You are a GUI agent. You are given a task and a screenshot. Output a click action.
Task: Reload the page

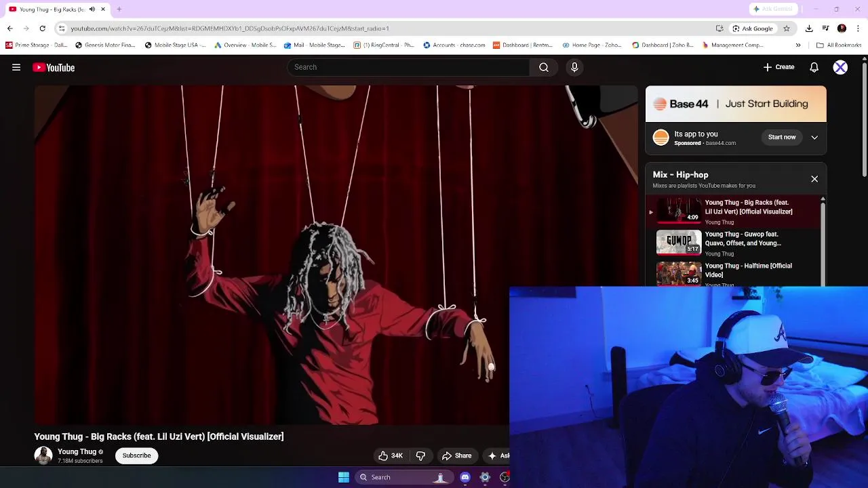tap(42, 28)
